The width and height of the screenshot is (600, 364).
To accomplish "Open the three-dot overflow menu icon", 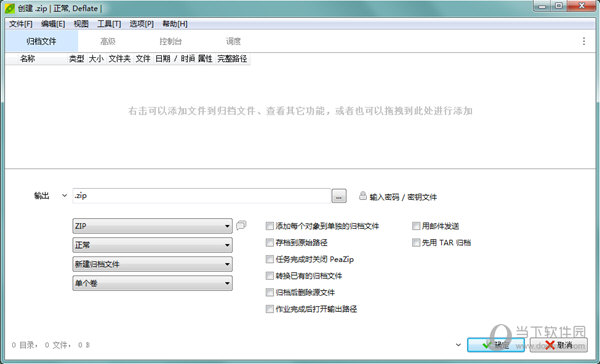I will pyautogui.click(x=584, y=41).
